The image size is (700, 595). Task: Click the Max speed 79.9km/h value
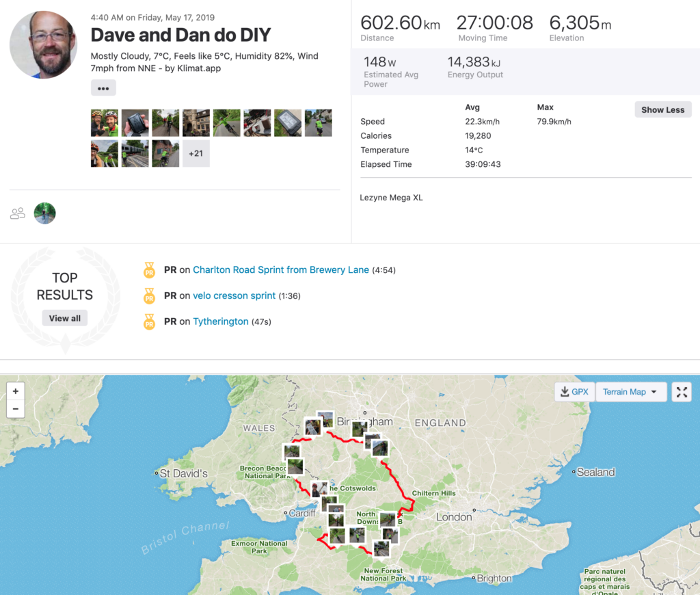click(x=554, y=122)
